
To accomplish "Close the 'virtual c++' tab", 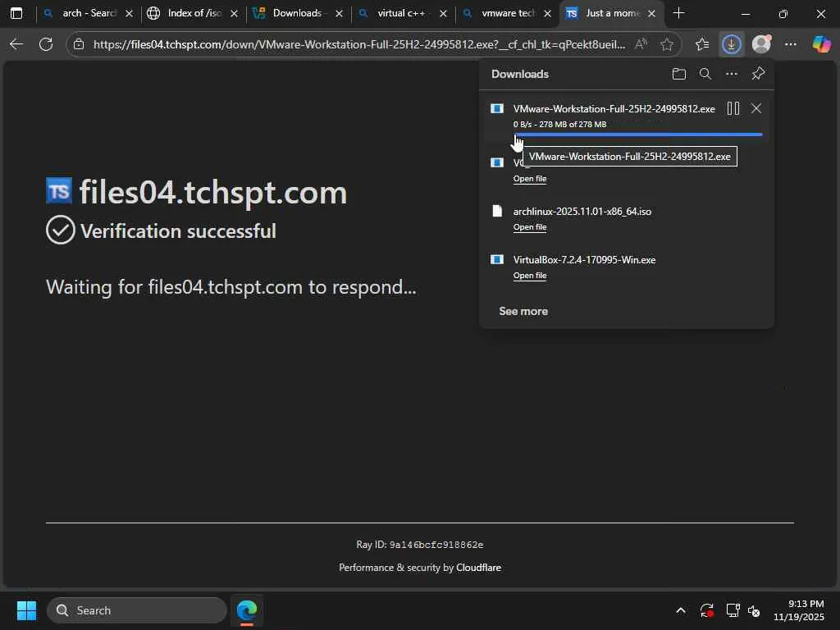I will [443, 14].
